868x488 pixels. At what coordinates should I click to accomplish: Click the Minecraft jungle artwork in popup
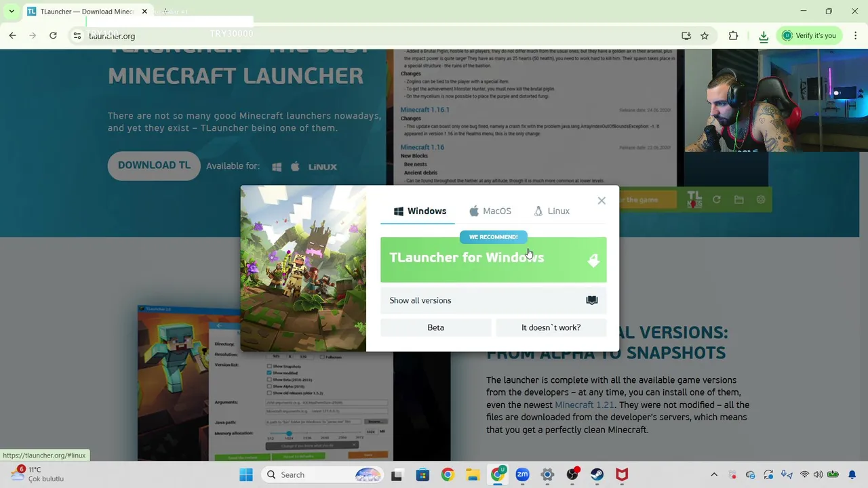303,268
